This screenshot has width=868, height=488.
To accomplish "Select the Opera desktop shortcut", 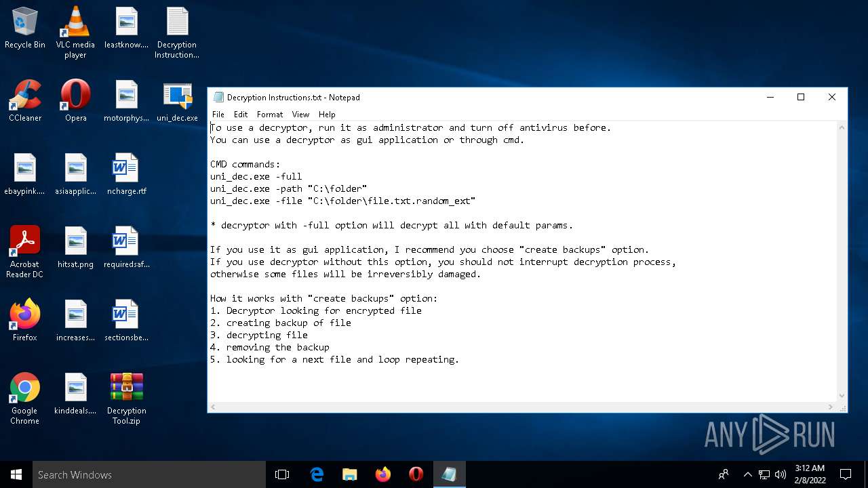I will pyautogui.click(x=75, y=102).
